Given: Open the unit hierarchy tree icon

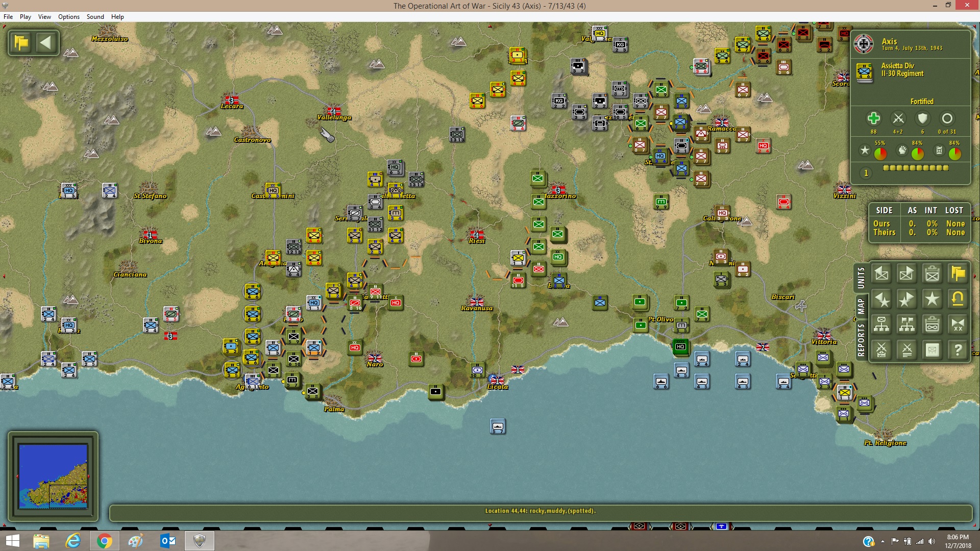Looking at the screenshot, I should pos(881,324).
